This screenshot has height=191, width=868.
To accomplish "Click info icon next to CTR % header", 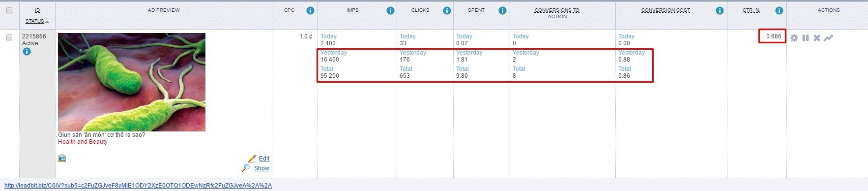I will (x=779, y=10).
